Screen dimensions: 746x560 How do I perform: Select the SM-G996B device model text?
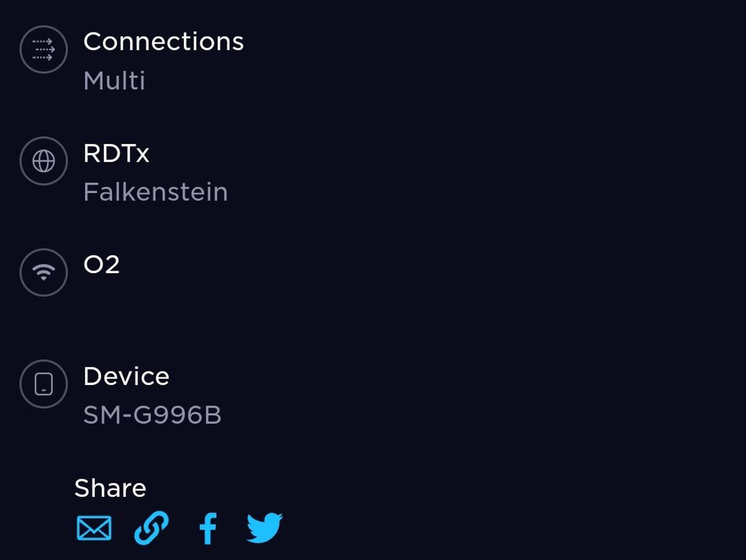152,415
